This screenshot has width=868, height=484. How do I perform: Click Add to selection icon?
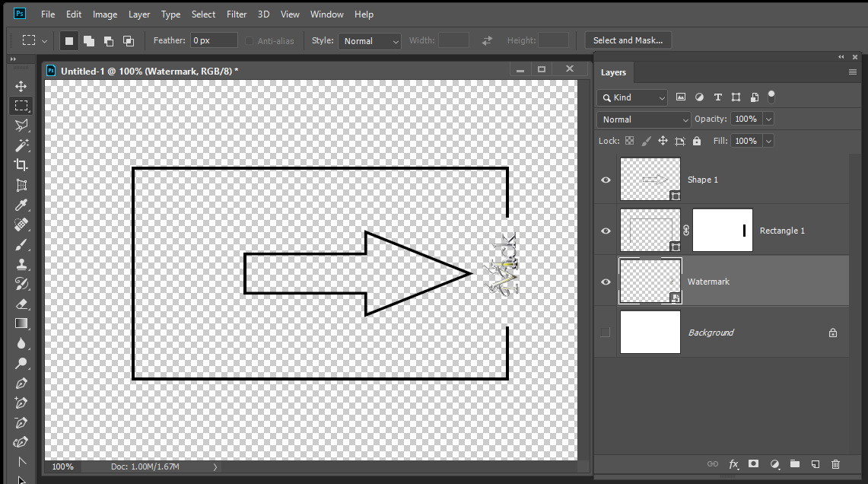pyautogui.click(x=88, y=40)
